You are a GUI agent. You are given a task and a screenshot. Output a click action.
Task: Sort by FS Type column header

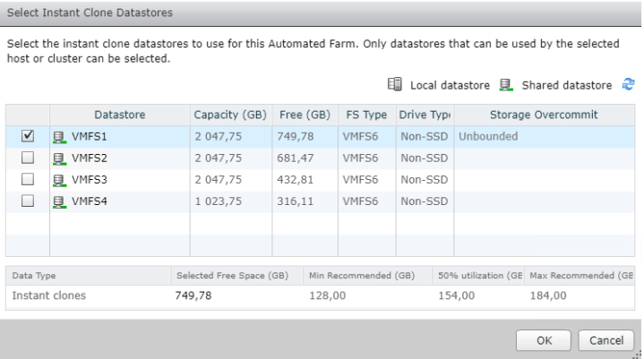tap(365, 115)
